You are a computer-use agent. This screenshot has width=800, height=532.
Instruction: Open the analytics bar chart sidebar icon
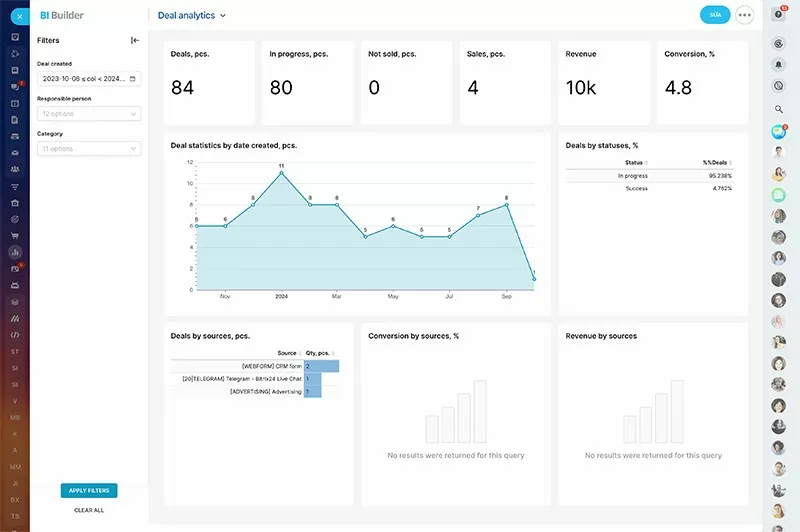coord(15,252)
